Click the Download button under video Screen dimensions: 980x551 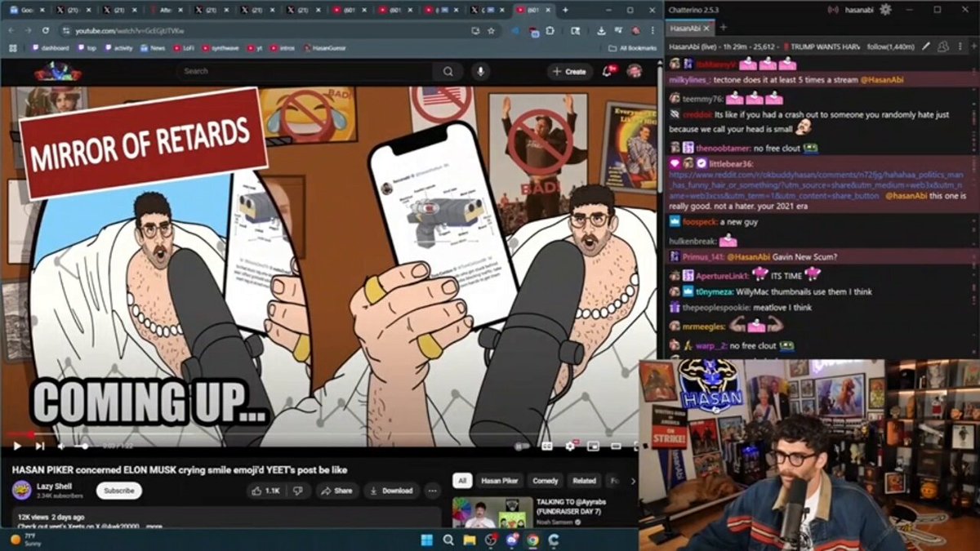pyautogui.click(x=392, y=491)
